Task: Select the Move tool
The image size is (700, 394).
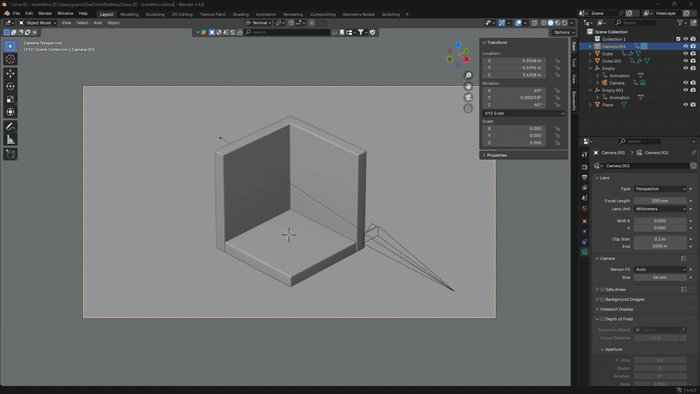Action: pos(10,73)
